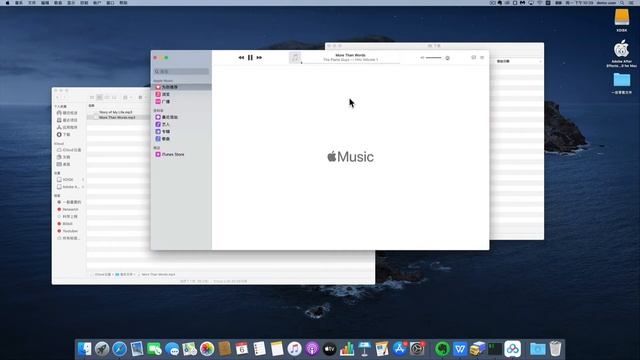Image resolution: width=640 pixels, height=360 pixels.
Task: Select More Than Words.mp3 in Finder list
Action: (118, 117)
